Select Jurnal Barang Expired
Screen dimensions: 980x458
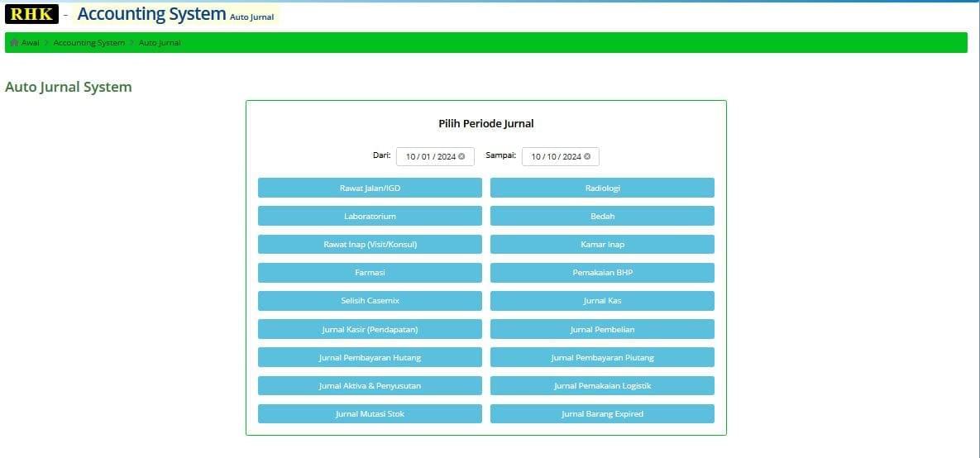click(602, 413)
